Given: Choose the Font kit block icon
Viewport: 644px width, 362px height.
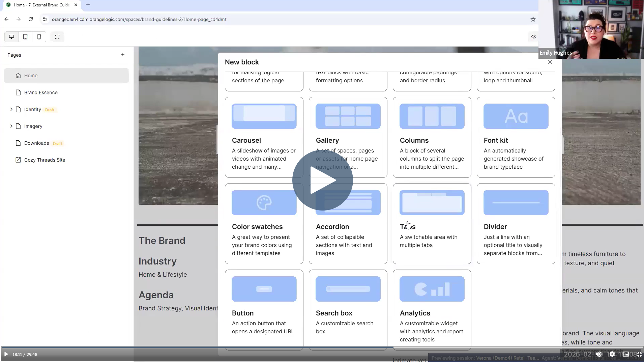Looking at the screenshot, I should 516,116.
